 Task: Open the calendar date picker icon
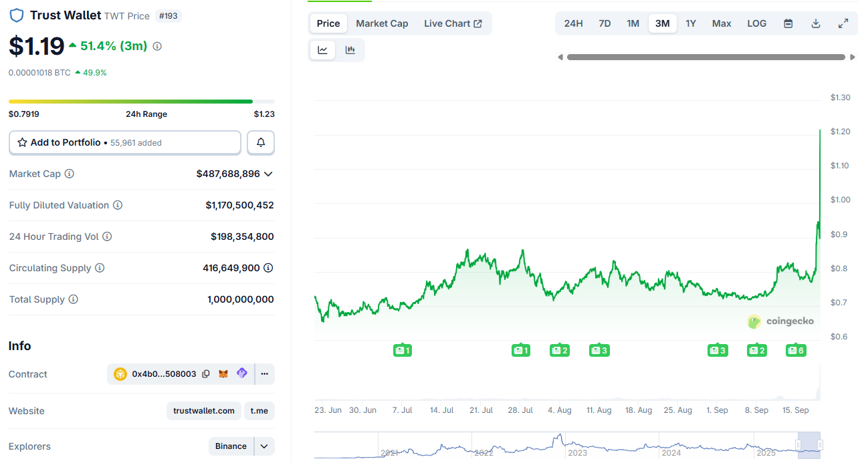[788, 23]
